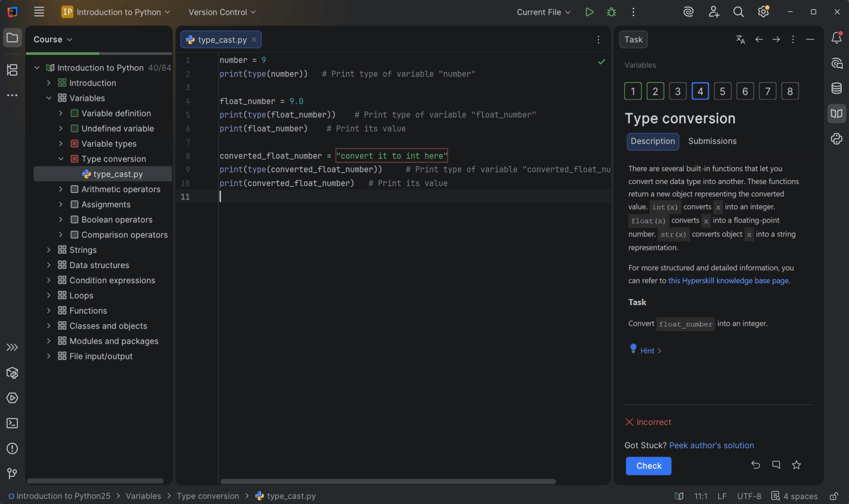849x504 pixels.
Task: Toggle the Assignments lesson checkbox
Action: (74, 204)
